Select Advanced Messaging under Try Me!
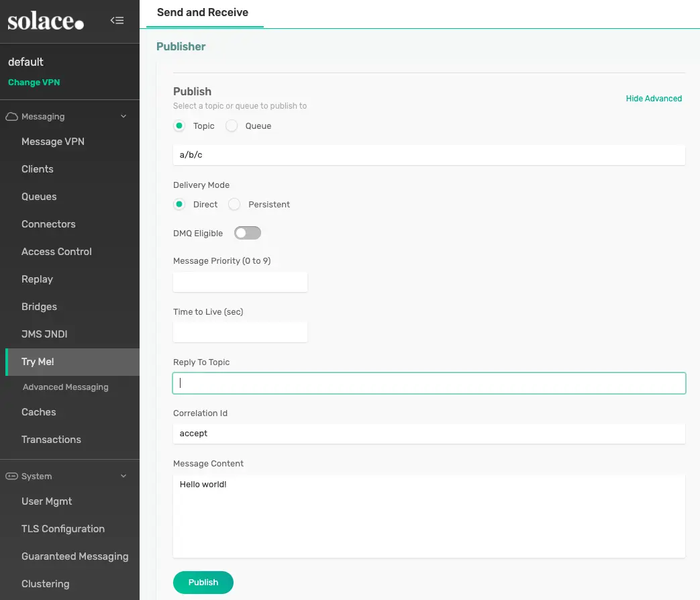 point(65,387)
